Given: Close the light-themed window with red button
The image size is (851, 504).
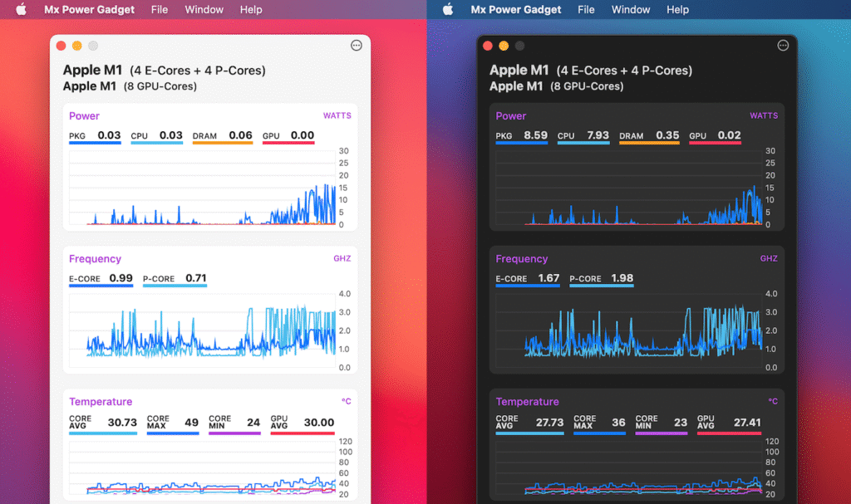Looking at the screenshot, I should click(x=61, y=46).
